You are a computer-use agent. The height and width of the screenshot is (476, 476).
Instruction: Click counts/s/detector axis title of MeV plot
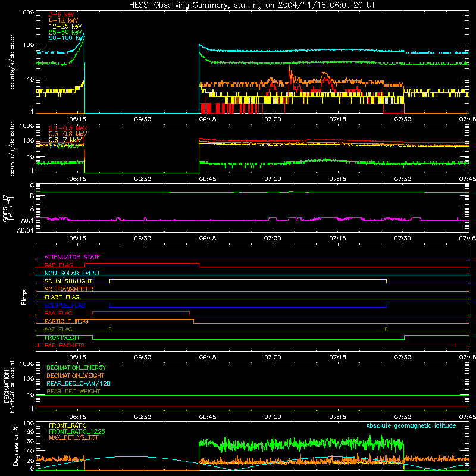pyautogui.click(x=12, y=148)
